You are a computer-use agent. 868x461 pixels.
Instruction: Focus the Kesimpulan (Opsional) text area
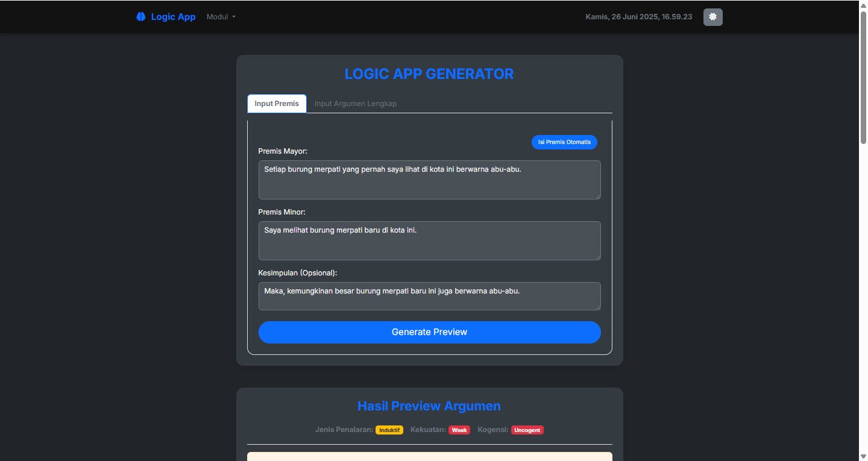pyautogui.click(x=430, y=296)
